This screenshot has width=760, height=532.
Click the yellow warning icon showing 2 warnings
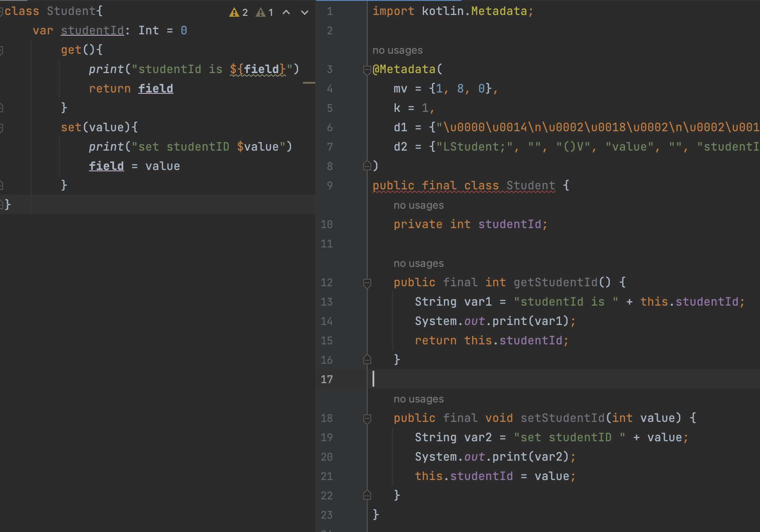234,12
